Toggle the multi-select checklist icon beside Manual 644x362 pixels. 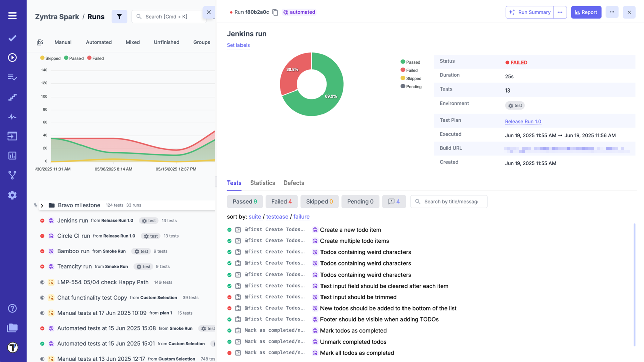point(40,42)
